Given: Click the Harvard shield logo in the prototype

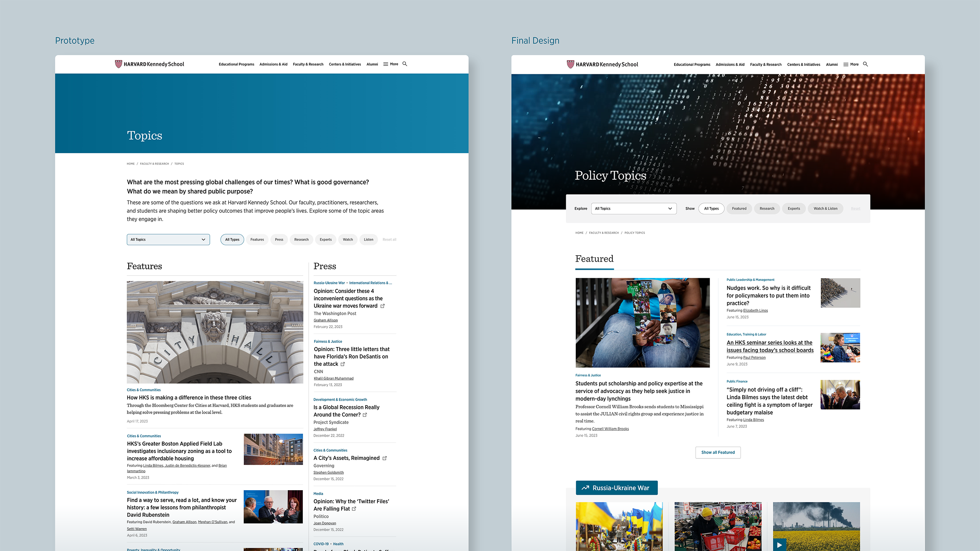Looking at the screenshot, I should tap(118, 64).
